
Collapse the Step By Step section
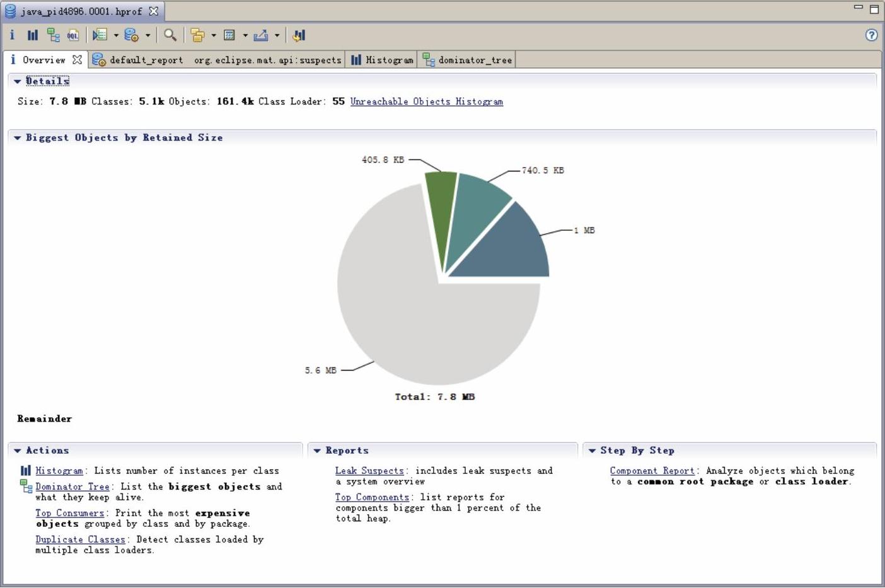(592, 451)
